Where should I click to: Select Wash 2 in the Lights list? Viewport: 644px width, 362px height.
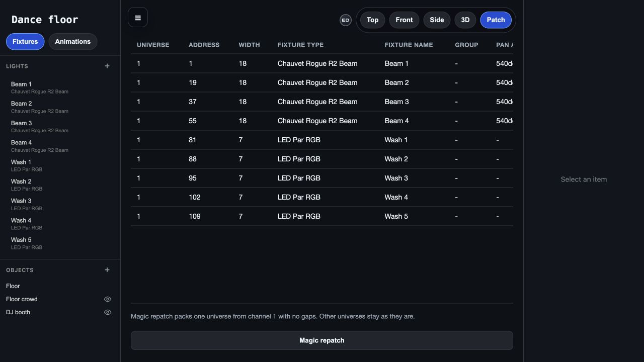(60, 185)
